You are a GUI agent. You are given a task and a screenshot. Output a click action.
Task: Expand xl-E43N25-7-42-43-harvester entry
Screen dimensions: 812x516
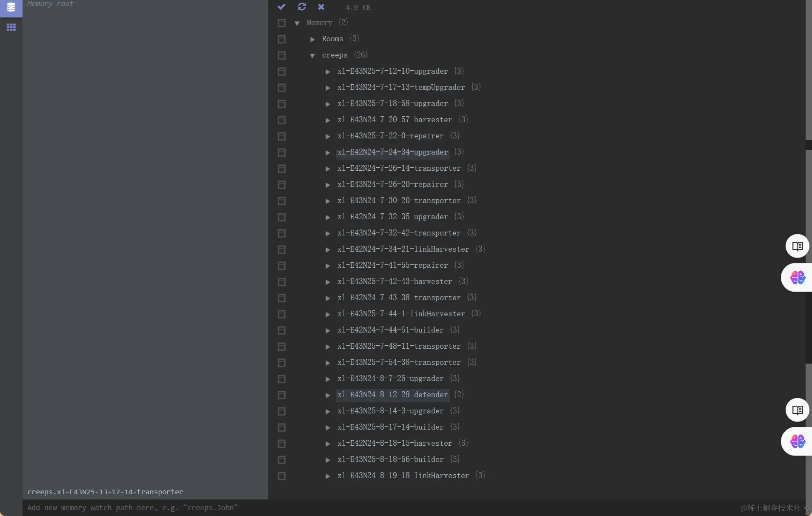328,282
